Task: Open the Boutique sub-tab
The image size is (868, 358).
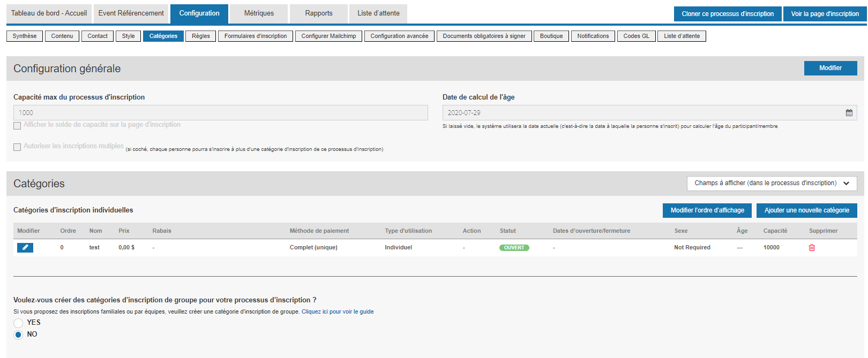Action: coord(551,36)
